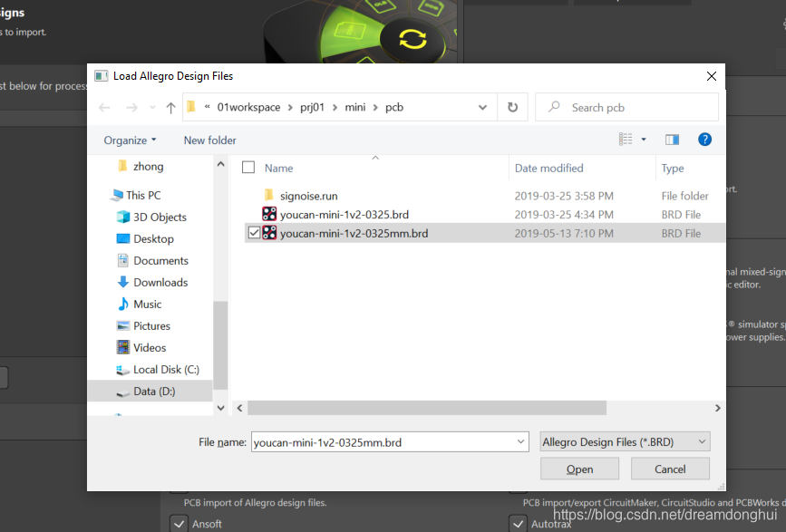
Task: Open Pictures in navigation pane
Action: [x=151, y=326]
